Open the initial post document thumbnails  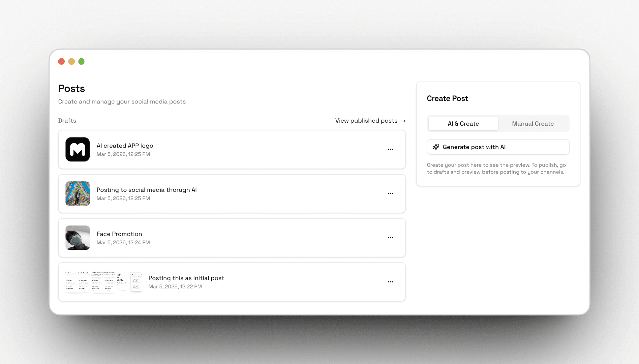click(103, 282)
